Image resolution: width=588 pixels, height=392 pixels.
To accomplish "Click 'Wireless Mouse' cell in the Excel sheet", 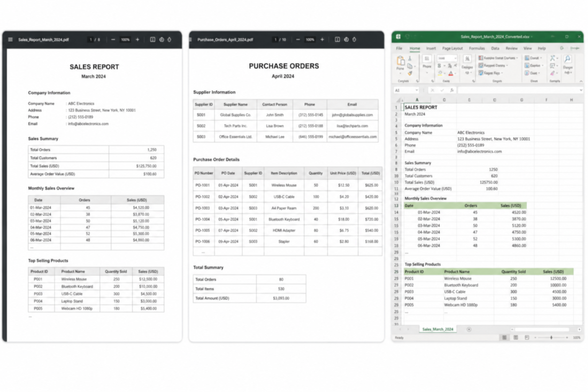I will point(457,278).
